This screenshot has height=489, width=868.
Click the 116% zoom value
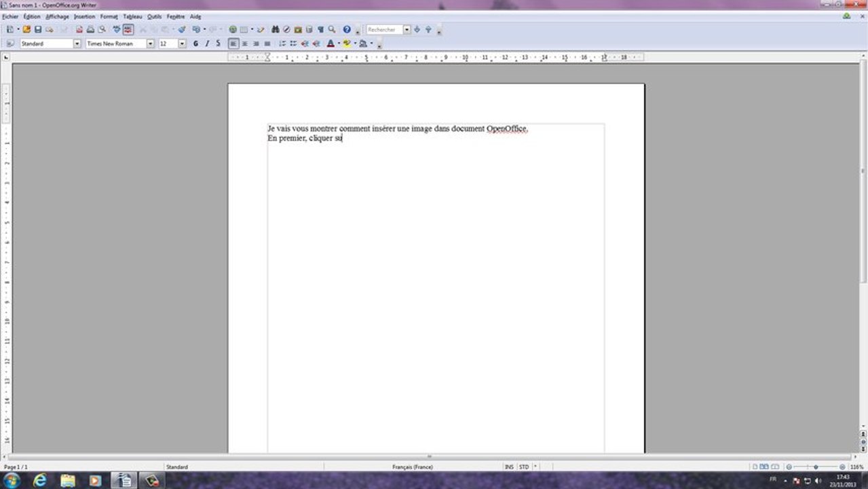(x=856, y=467)
